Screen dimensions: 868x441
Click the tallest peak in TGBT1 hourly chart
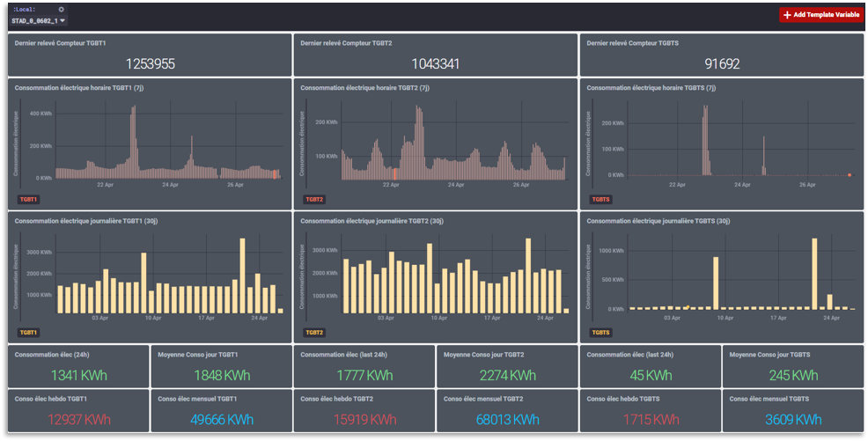[x=134, y=141]
